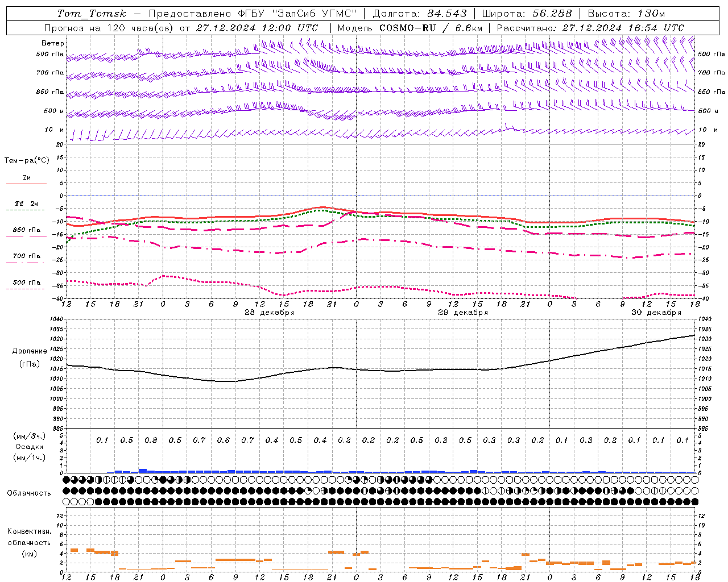Click the station title Tom_Tomsk
The width and height of the screenshot is (728, 582).
coord(92,14)
